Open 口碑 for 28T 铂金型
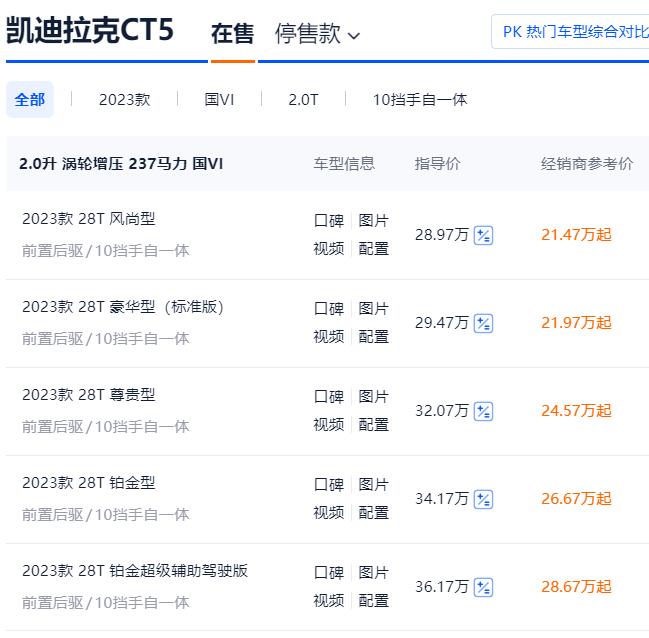The image size is (649, 638). point(329,484)
